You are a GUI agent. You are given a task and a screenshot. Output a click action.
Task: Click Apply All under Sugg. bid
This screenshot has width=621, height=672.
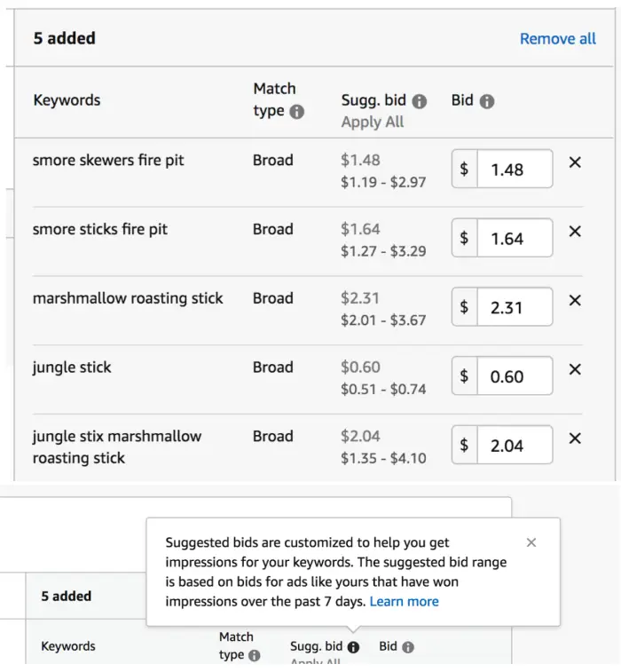click(x=373, y=123)
